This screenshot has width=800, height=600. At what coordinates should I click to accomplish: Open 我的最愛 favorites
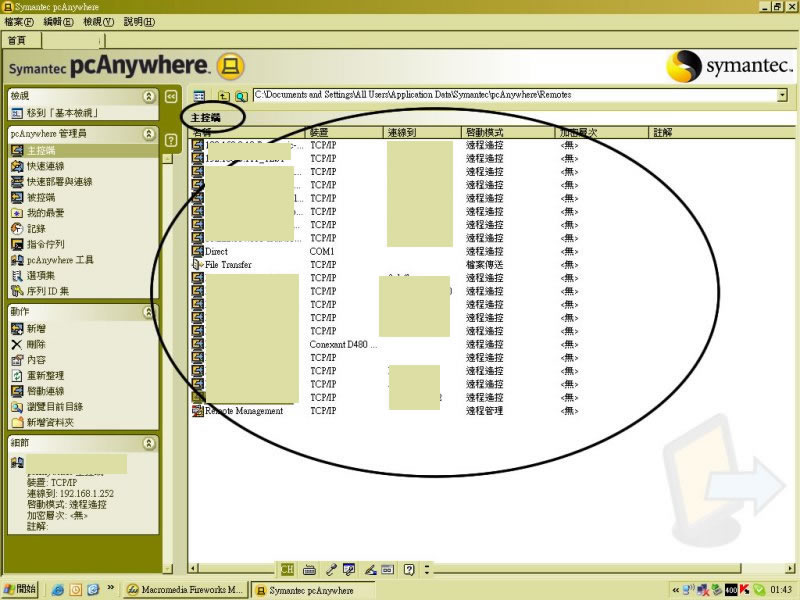click(38, 213)
